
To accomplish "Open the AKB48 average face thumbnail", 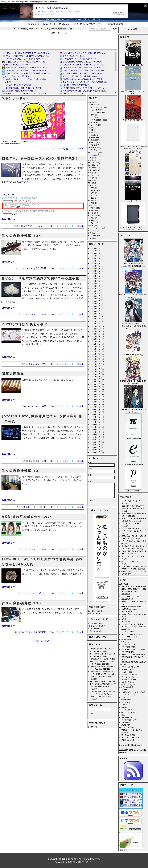I will point(11,528).
